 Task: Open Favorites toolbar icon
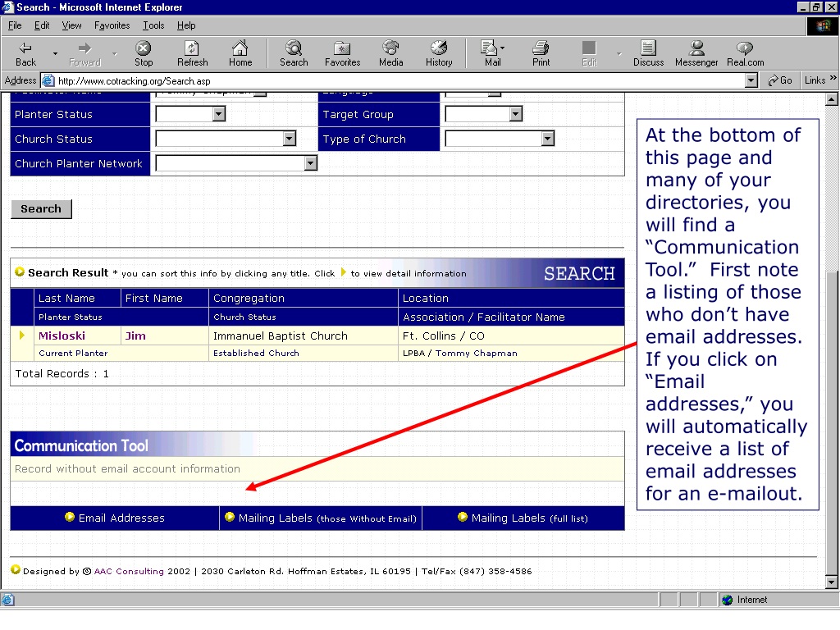point(342,53)
